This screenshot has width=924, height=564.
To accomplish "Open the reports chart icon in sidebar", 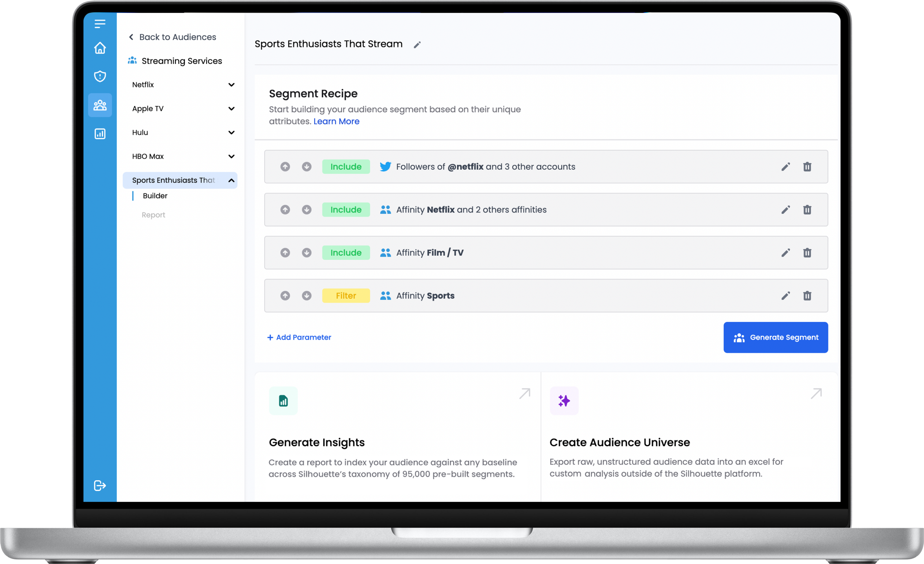I will click(100, 134).
